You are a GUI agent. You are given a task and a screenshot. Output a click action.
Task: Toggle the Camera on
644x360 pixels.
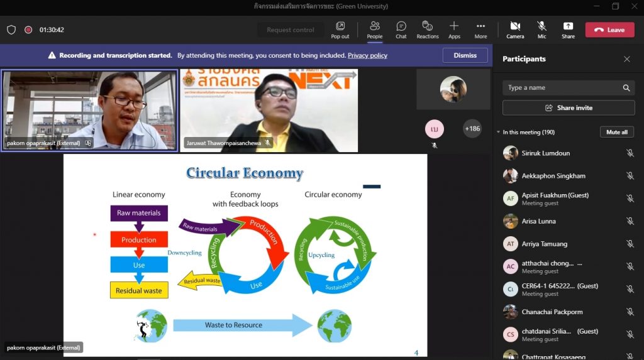point(515,29)
